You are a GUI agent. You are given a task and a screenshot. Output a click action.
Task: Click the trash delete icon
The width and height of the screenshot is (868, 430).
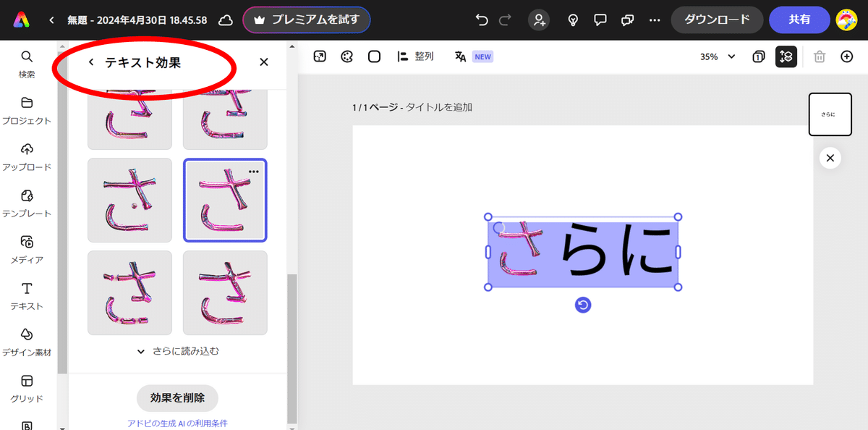820,56
